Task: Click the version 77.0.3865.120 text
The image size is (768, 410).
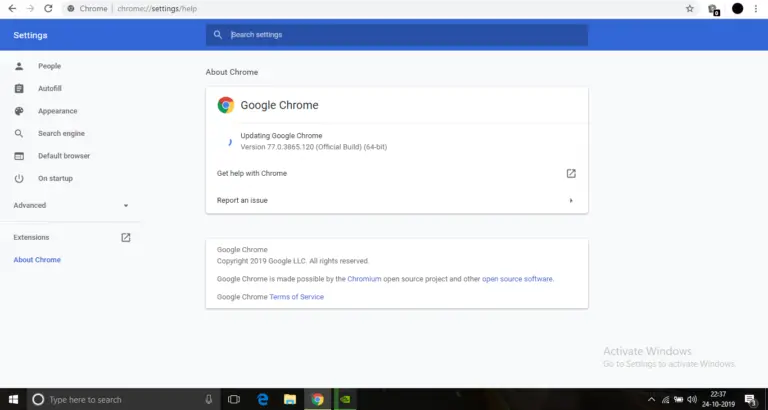Action: [x=313, y=147]
